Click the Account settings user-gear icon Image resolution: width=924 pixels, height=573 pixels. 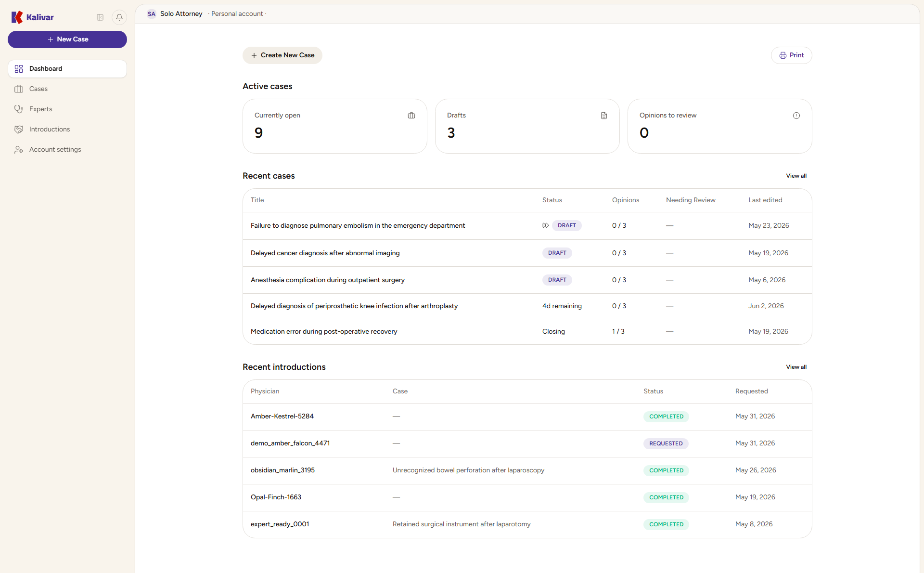click(19, 150)
